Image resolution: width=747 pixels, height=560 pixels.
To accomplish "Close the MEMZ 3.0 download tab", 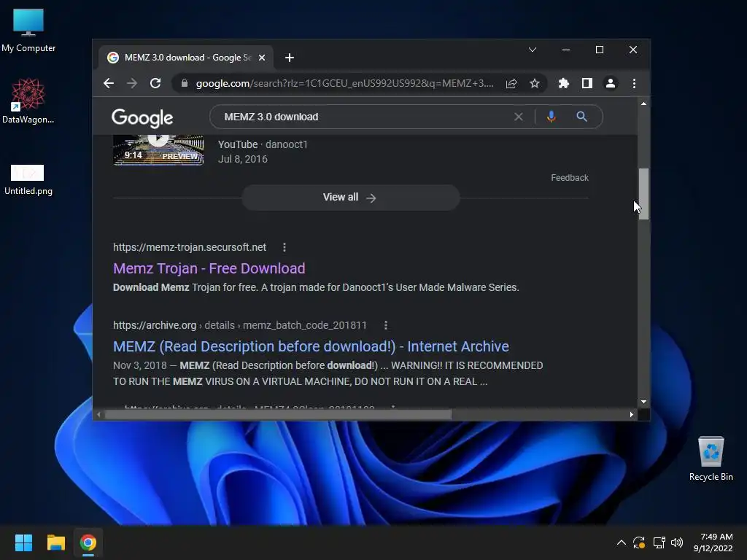I will tap(262, 58).
